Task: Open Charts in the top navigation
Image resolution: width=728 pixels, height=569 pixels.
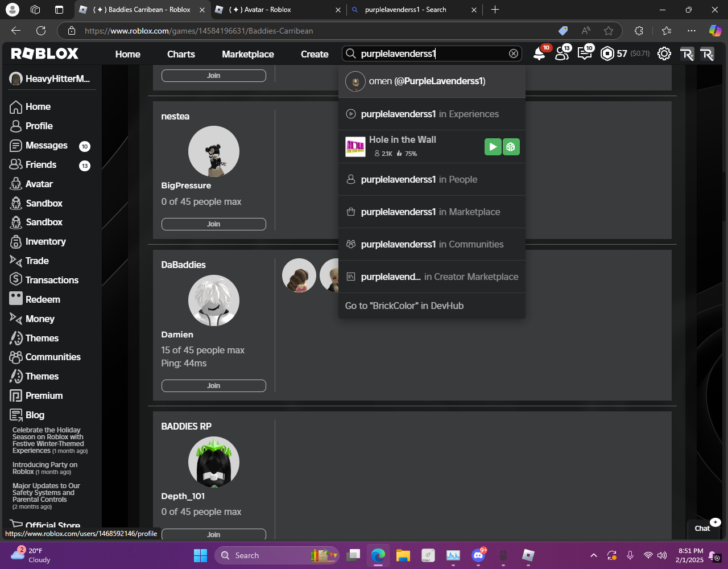Action: coord(181,54)
